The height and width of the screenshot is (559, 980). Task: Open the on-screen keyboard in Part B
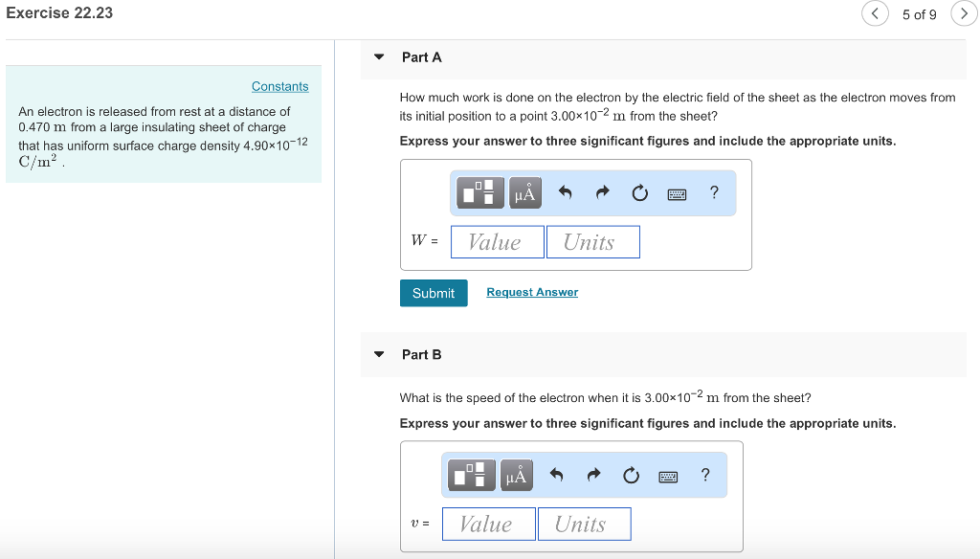[x=669, y=475]
